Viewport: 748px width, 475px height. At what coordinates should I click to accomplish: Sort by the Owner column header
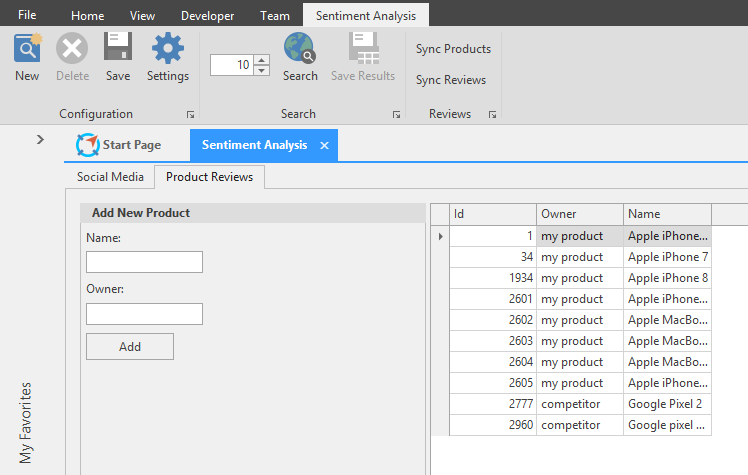pyautogui.click(x=580, y=214)
